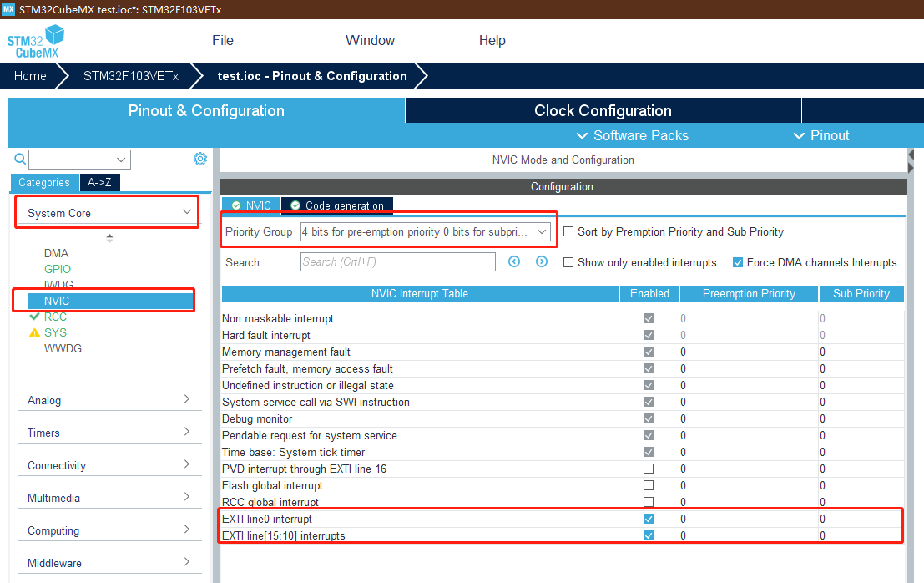Select IWDG in System Core list
The height and width of the screenshot is (583, 924).
click(58, 285)
